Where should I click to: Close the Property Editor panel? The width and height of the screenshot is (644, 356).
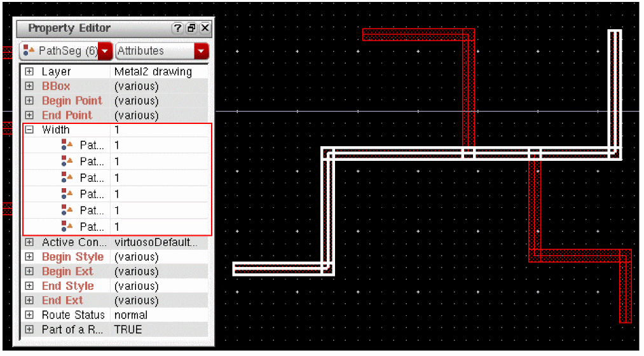[x=205, y=28]
